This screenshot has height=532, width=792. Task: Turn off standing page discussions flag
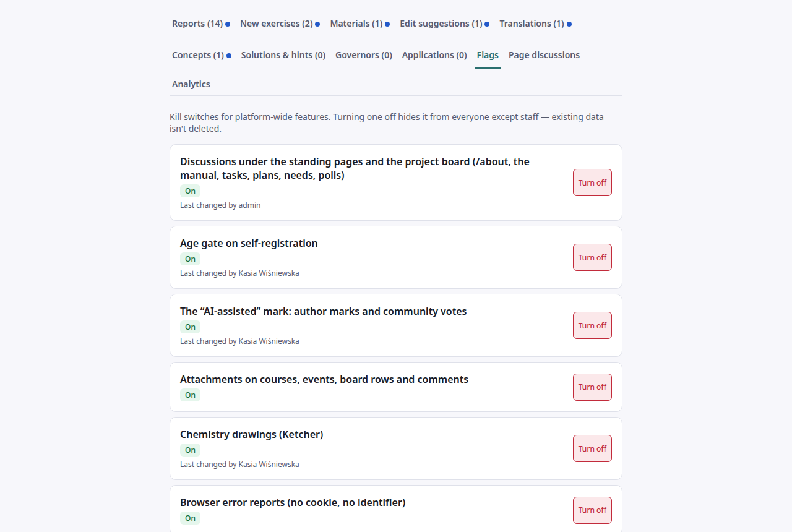click(x=592, y=182)
